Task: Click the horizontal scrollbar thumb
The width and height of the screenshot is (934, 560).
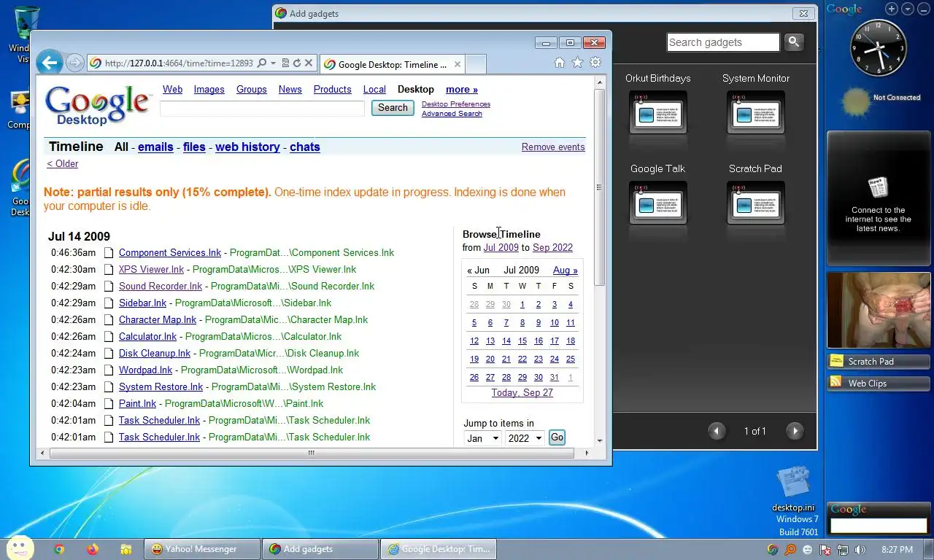Action: [x=311, y=453]
